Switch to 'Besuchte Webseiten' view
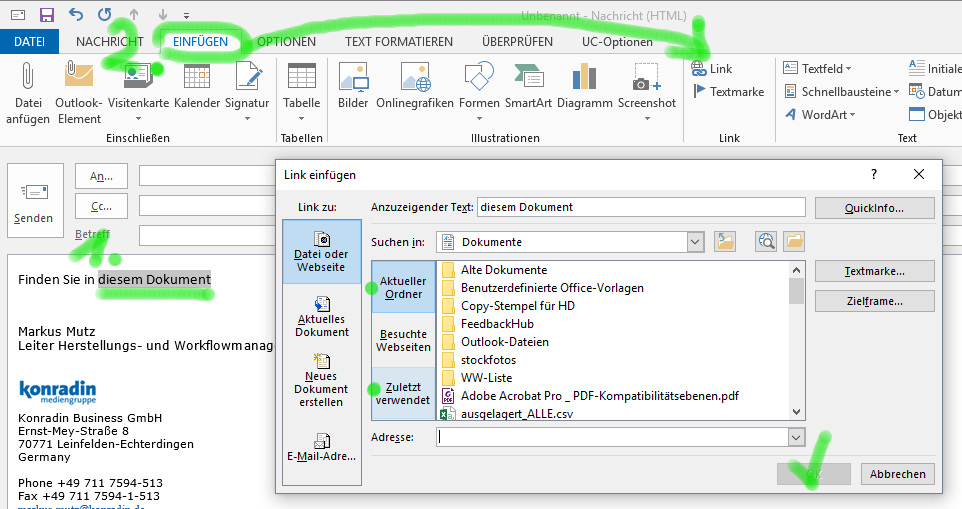Image resolution: width=962 pixels, height=509 pixels. pyautogui.click(x=403, y=340)
